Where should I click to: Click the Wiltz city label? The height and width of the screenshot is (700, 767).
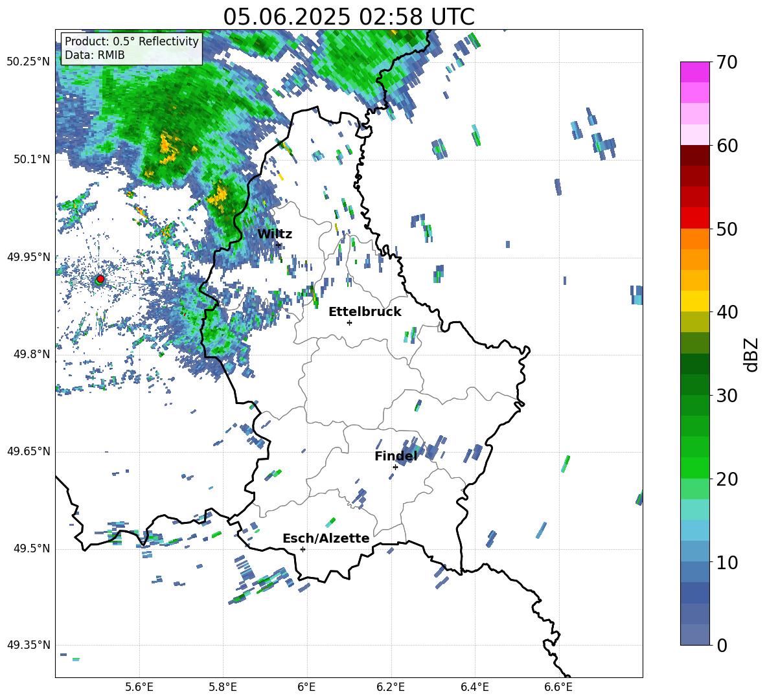coord(275,234)
